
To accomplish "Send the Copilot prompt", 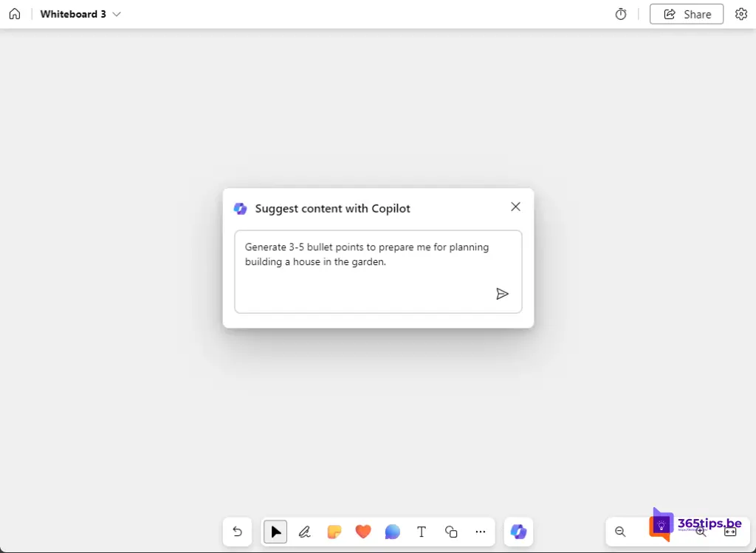I will point(502,294).
